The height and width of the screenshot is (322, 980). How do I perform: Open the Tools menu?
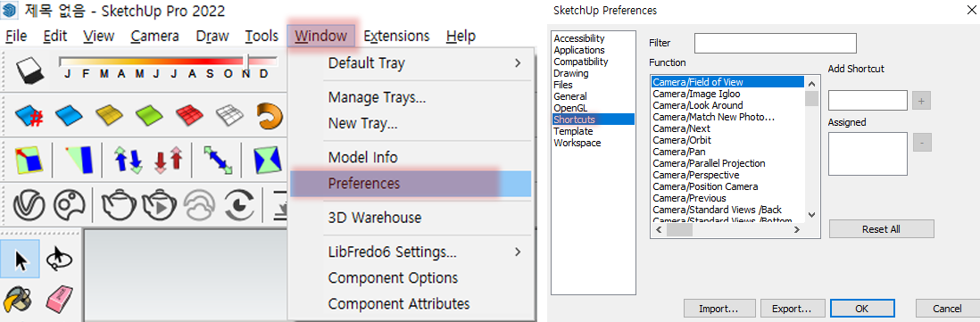pos(262,36)
